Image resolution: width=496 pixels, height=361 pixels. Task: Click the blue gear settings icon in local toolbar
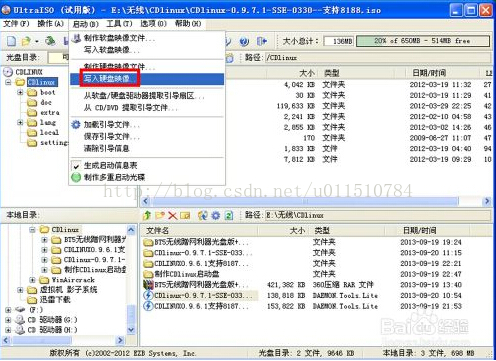click(216, 215)
